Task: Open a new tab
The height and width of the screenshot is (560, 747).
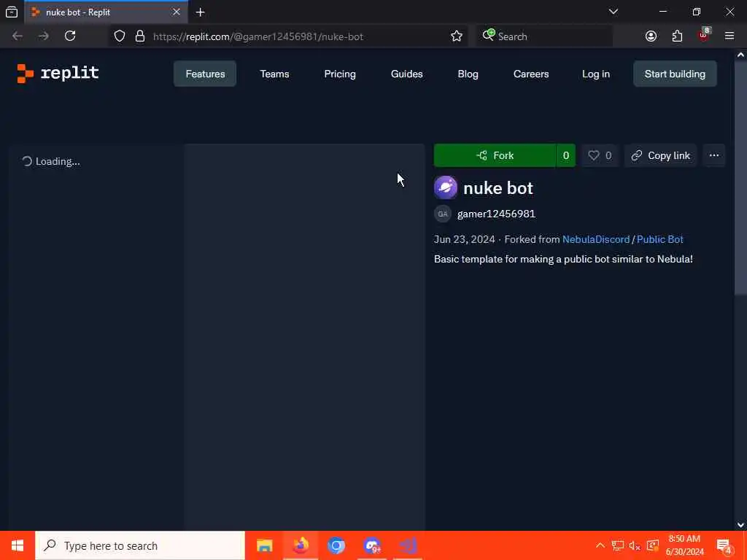Action: pyautogui.click(x=200, y=12)
